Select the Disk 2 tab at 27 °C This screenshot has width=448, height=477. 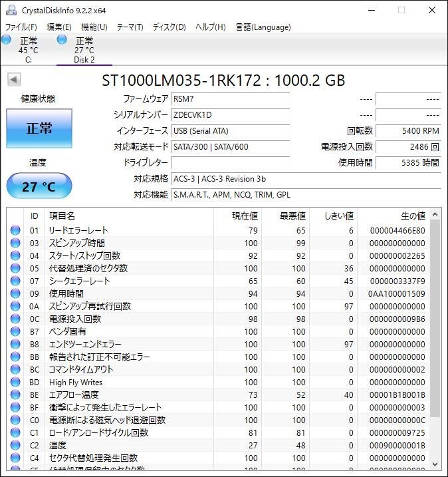click(x=84, y=50)
